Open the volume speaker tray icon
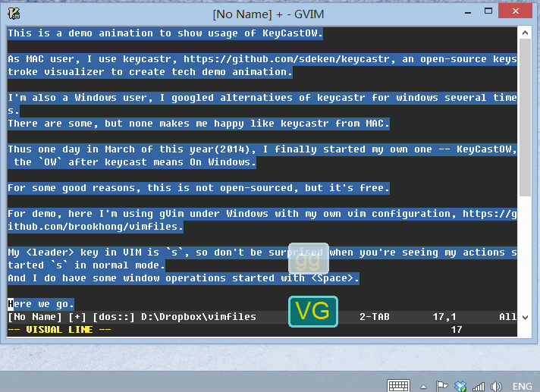This screenshot has width=540, height=392. tap(496, 387)
